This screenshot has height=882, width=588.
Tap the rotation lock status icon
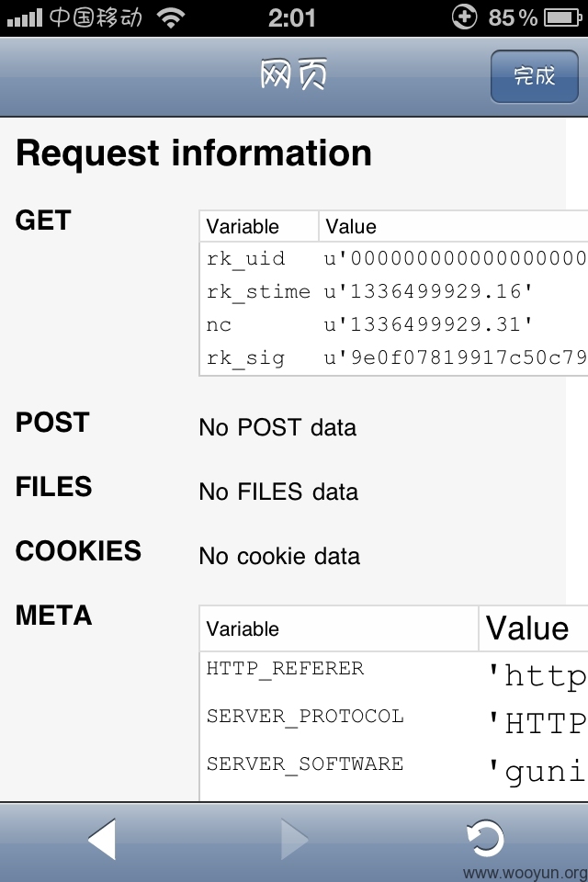[464, 17]
